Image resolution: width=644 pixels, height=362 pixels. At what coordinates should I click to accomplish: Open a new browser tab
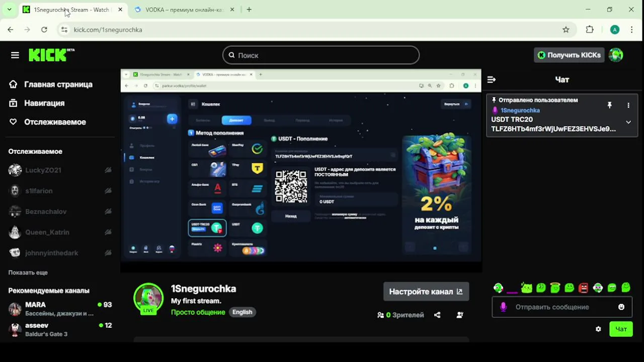tap(249, 10)
